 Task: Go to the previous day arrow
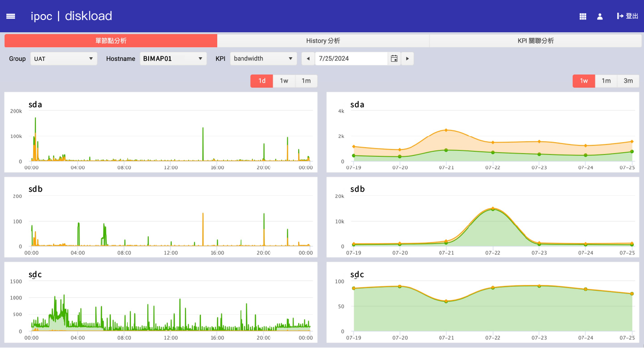[x=308, y=59]
